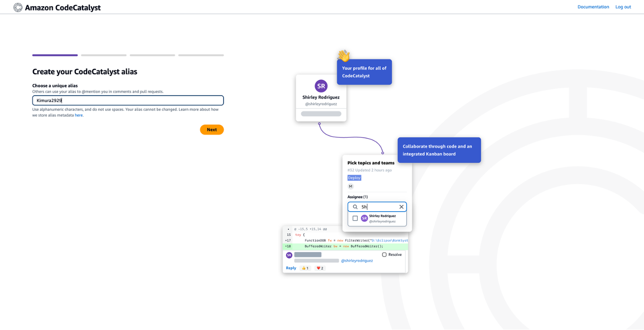Select the Kimura2929 alias input field
Screen dimensions: 644x330
128,100
